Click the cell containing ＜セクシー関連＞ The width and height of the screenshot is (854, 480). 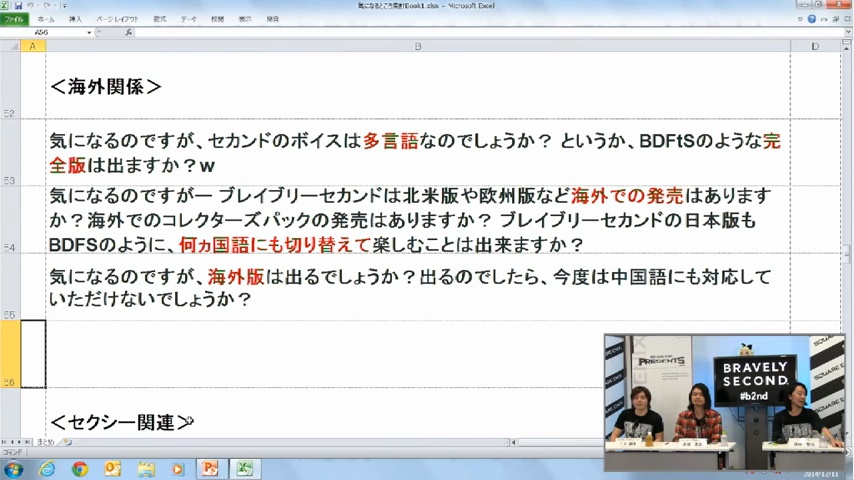(x=325, y=413)
